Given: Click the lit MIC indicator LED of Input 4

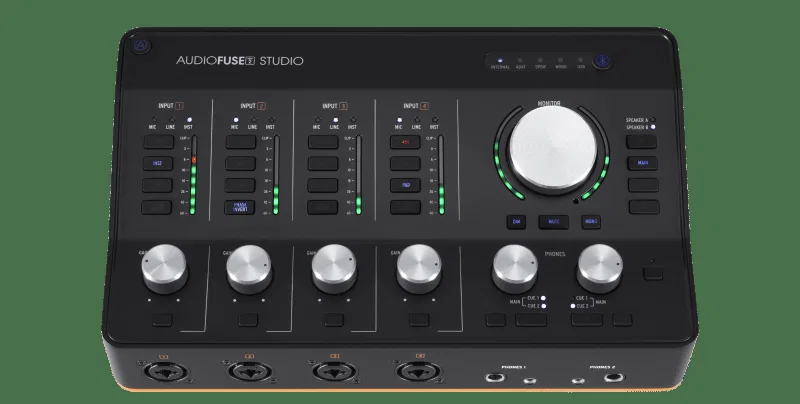Looking at the screenshot, I should 399,120.
